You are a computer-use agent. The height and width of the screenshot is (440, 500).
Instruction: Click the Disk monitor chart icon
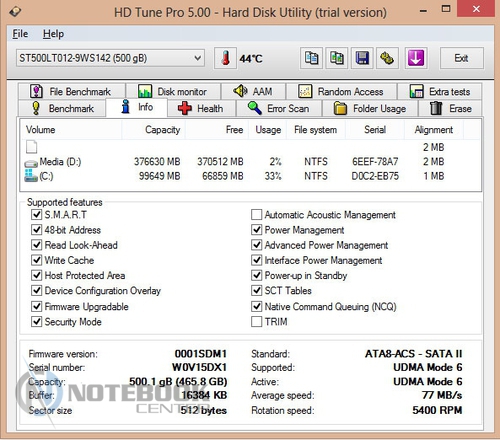[145, 91]
